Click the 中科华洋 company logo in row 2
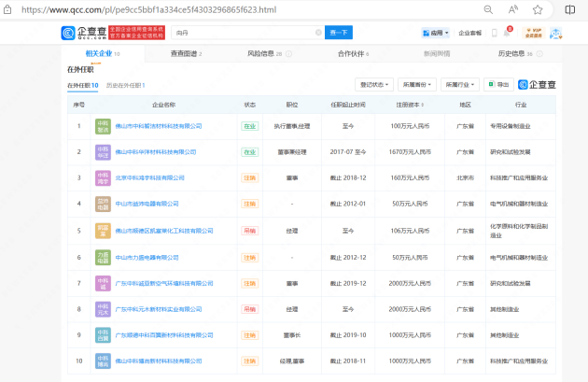The width and height of the screenshot is (588, 382). point(103,152)
